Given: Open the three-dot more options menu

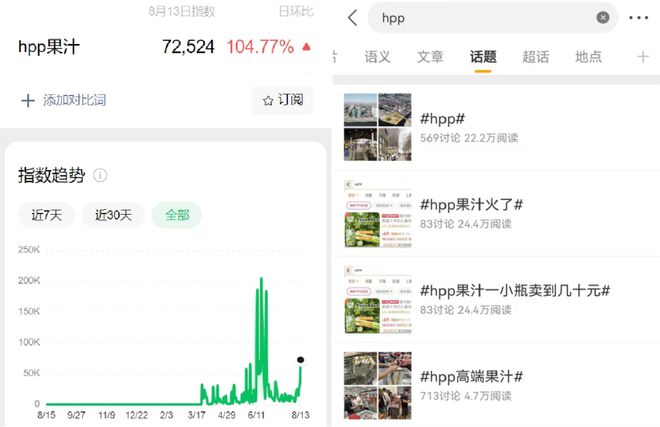Looking at the screenshot, I should [639, 18].
